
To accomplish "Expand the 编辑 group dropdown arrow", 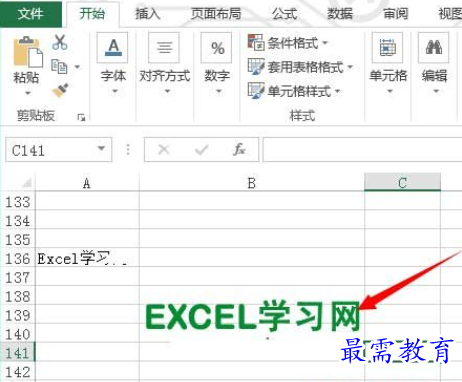I will (x=436, y=91).
